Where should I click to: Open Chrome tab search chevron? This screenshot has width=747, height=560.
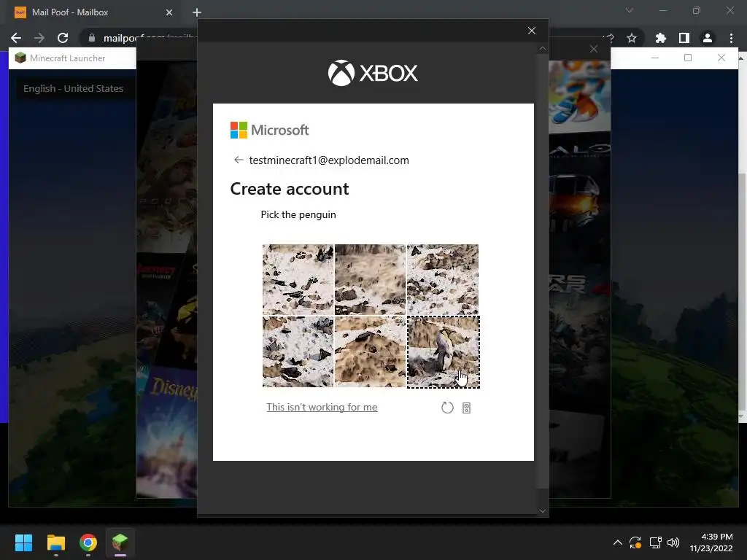click(630, 10)
